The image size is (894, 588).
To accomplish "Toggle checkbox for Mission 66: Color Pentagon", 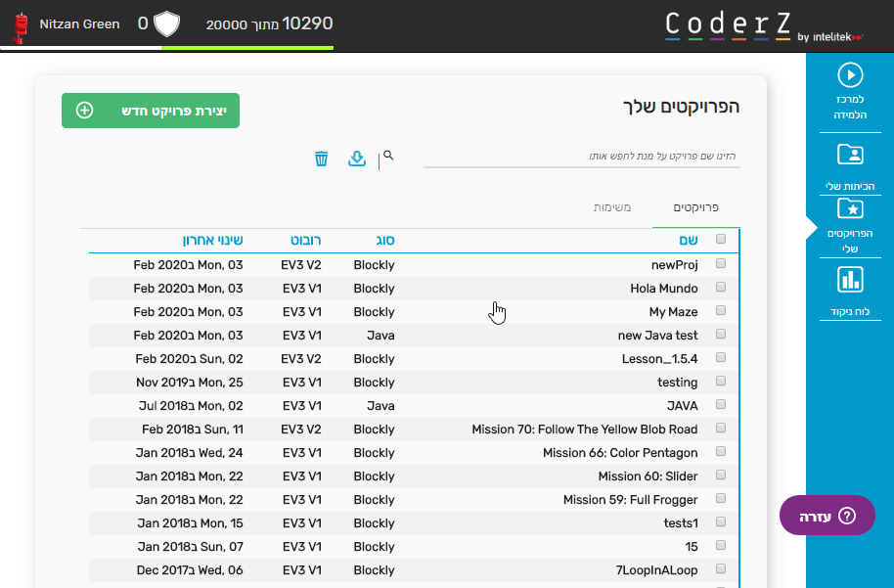I will [x=721, y=452].
